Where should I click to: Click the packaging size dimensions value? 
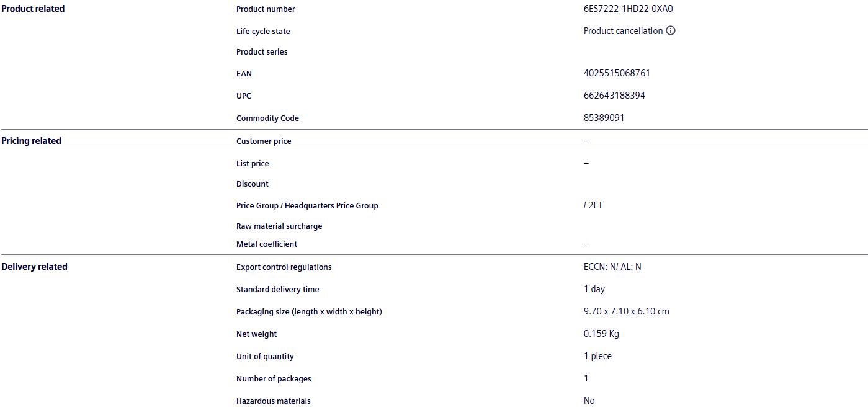[x=626, y=311]
